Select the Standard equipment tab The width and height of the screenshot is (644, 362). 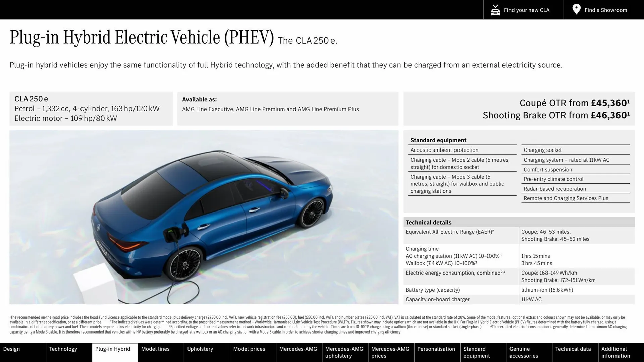[479, 352]
